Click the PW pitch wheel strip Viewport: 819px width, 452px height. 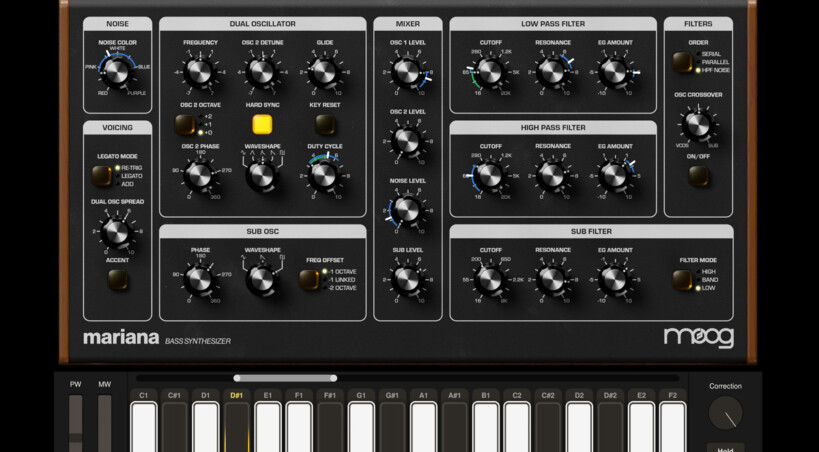coord(76,423)
